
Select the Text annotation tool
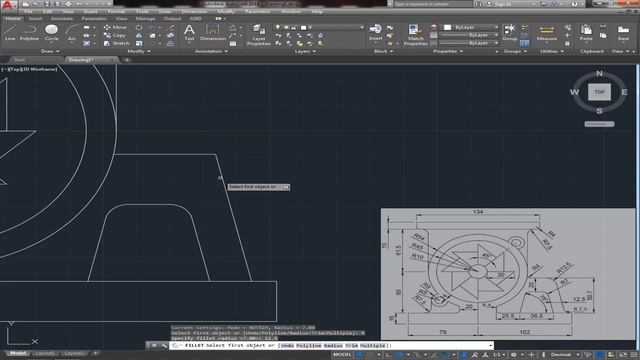[189, 32]
